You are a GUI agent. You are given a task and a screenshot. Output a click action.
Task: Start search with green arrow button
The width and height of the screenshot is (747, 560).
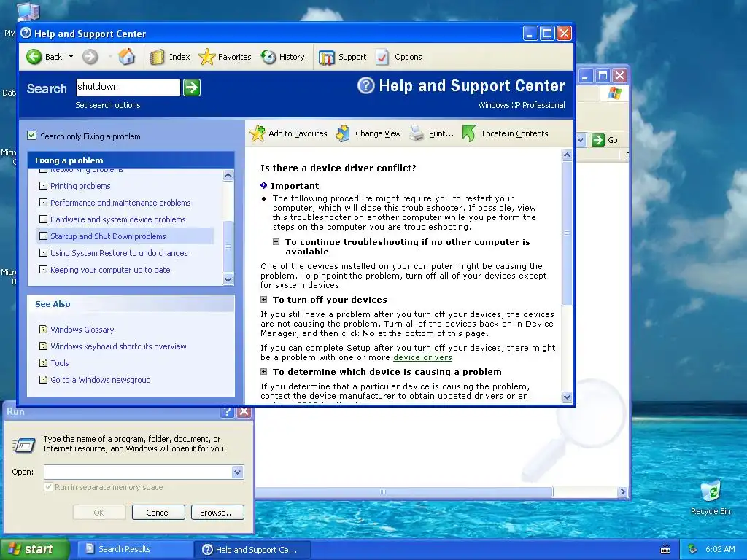(192, 87)
